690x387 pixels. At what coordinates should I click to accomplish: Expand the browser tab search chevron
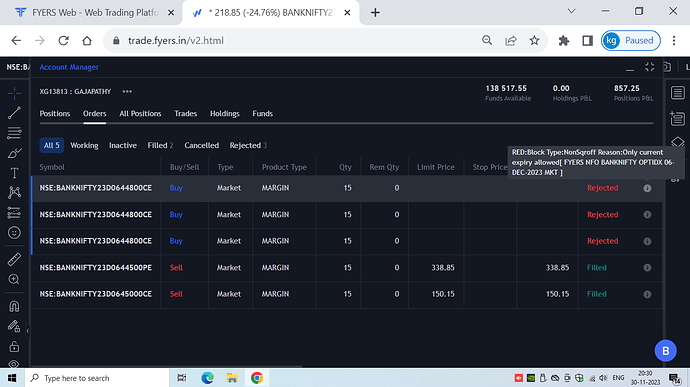click(571, 11)
